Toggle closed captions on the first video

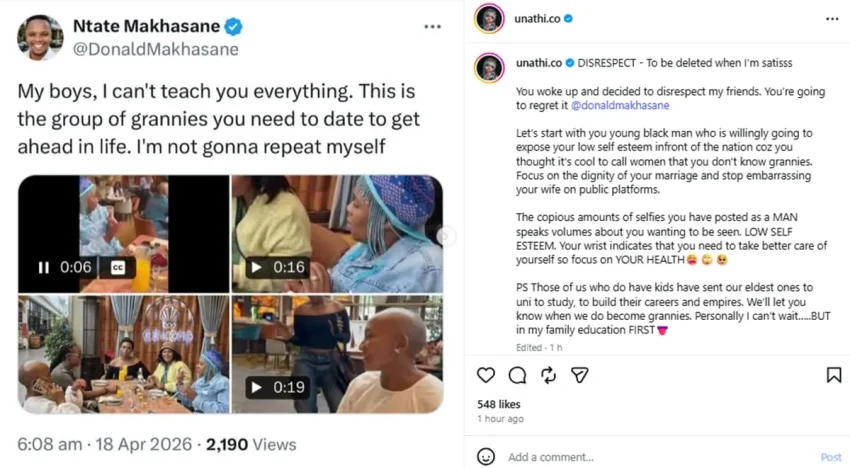coord(117,267)
